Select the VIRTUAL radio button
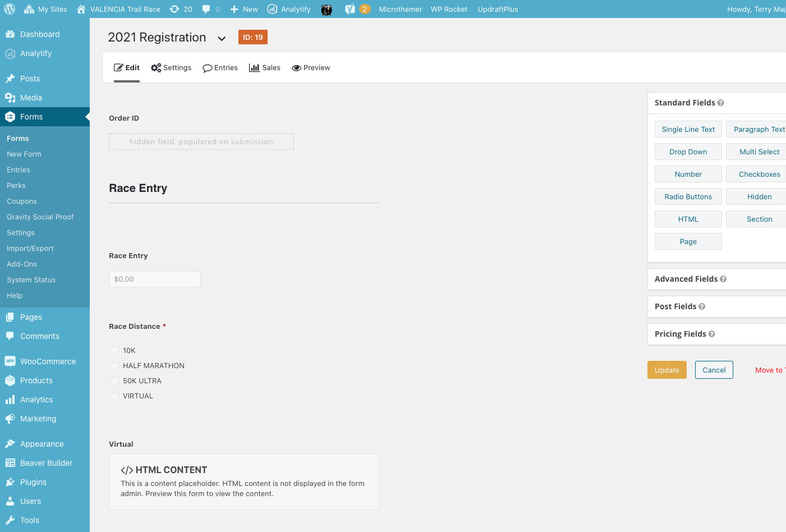 (115, 396)
